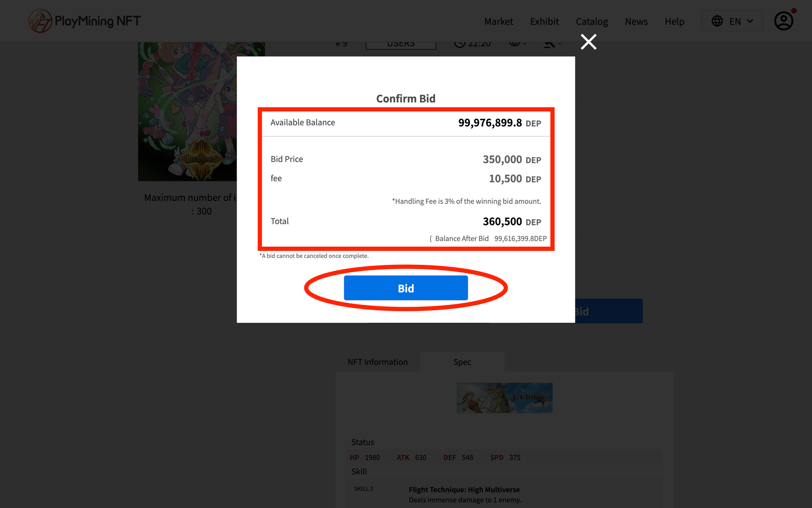Click the PlayMining NFT logo
This screenshot has width=812, height=508.
click(84, 21)
